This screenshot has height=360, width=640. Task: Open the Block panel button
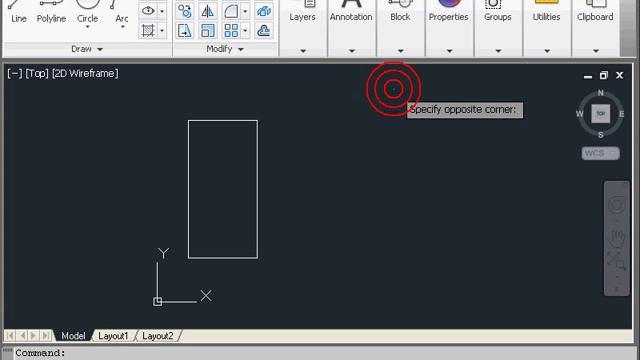click(400, 12)
